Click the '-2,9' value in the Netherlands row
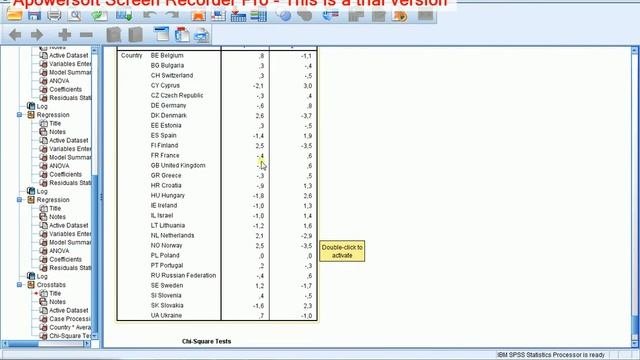Screen dimensions: 640x360 [x=306, y=236]
